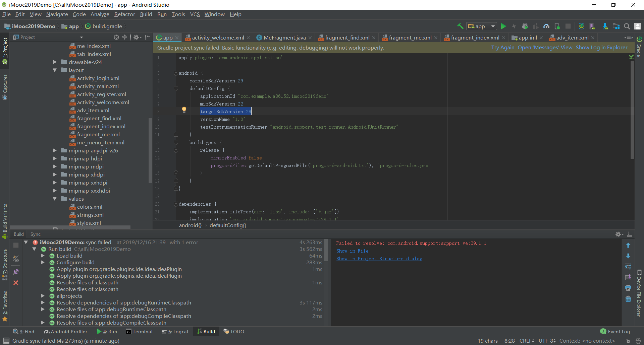Toggle soft-wrap in build output
644x345 pixels.
(x=628, y=267)
